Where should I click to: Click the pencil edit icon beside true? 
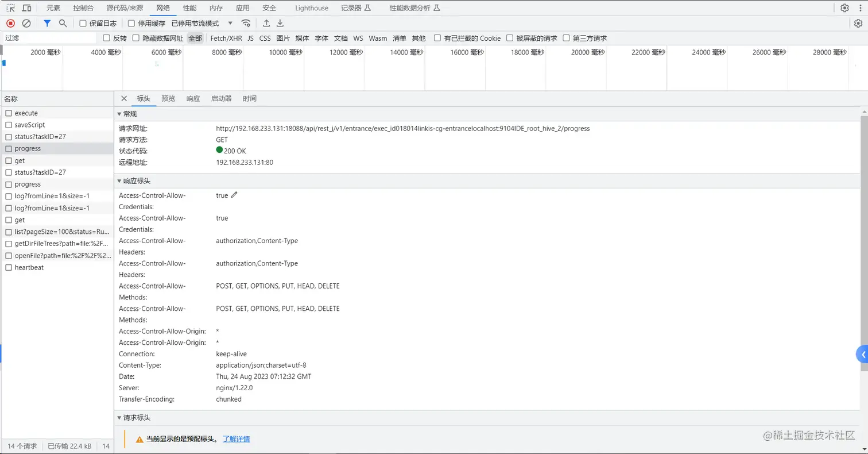pos(234,195)
